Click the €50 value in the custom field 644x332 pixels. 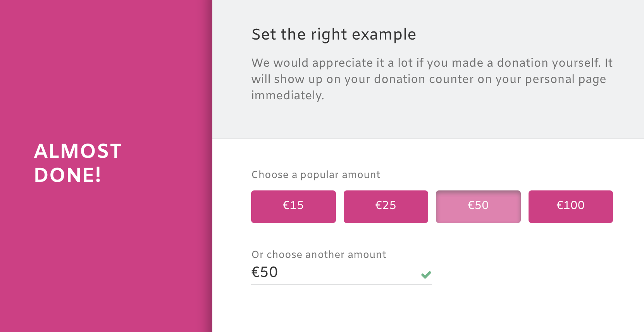265,272
